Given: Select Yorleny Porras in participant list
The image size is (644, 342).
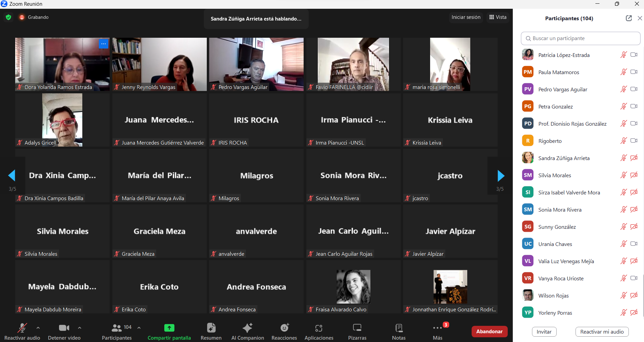Looking at the screenshot, I should coord(580,313).
